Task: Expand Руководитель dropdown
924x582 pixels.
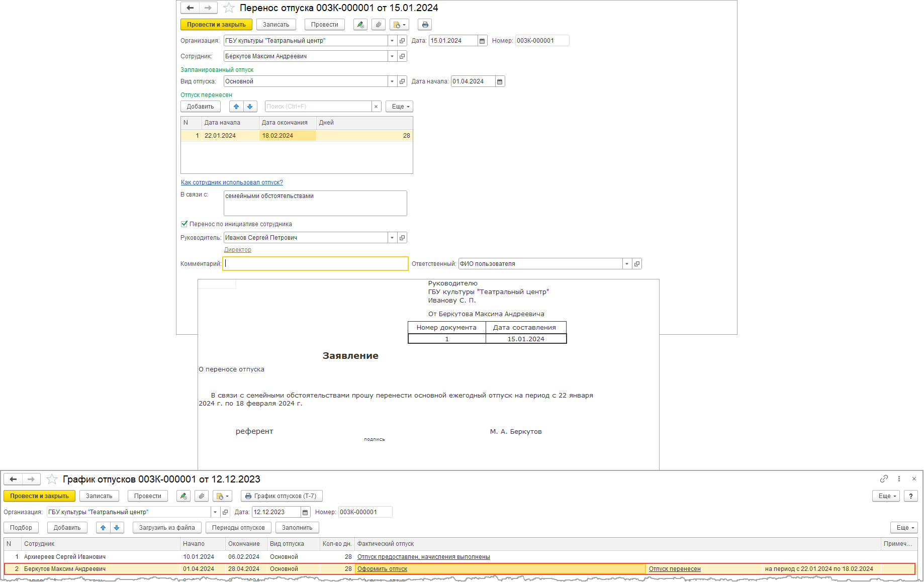Action: click(x=392, y=238)
